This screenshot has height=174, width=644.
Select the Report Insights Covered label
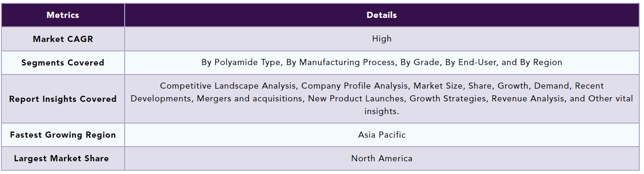[63, 99]
